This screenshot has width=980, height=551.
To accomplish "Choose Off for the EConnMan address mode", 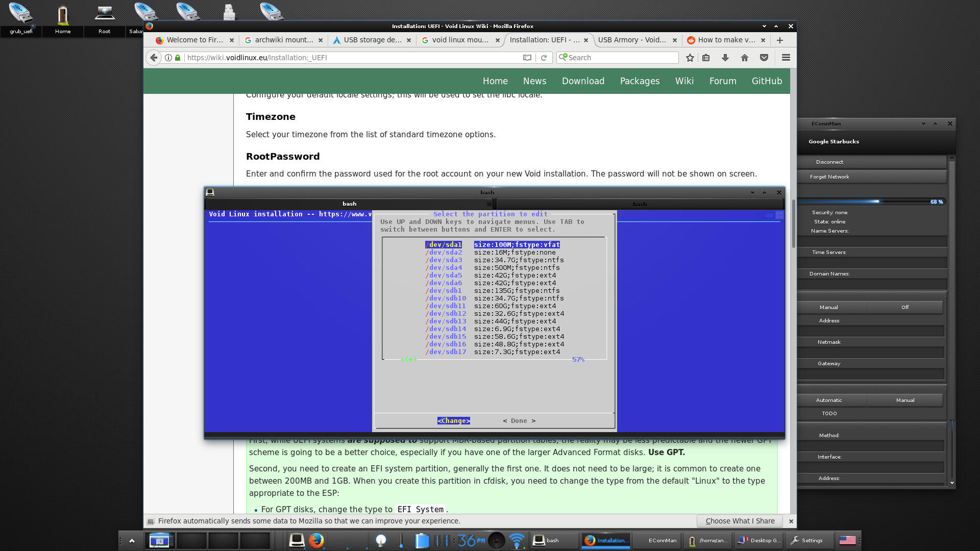I will point(905,308).
